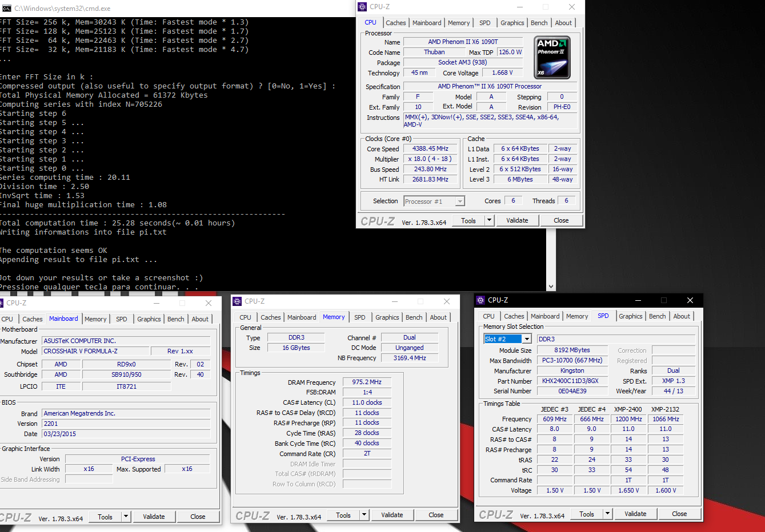This screenshot has width=765, height=532.
Task: Click CPU-Z icon in SPD window title
Action: point(480,300)
